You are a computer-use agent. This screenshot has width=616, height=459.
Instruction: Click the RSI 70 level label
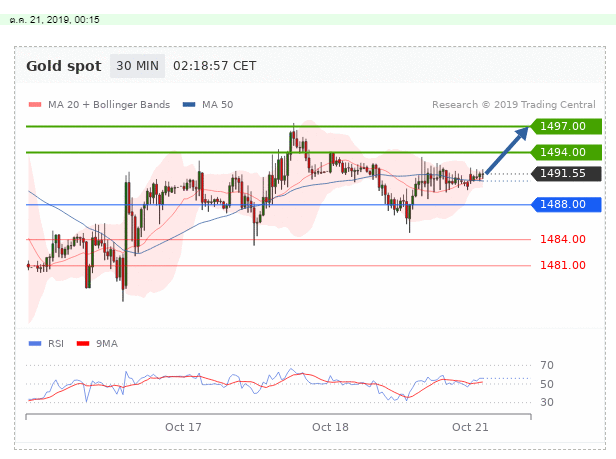coord(547,365)
